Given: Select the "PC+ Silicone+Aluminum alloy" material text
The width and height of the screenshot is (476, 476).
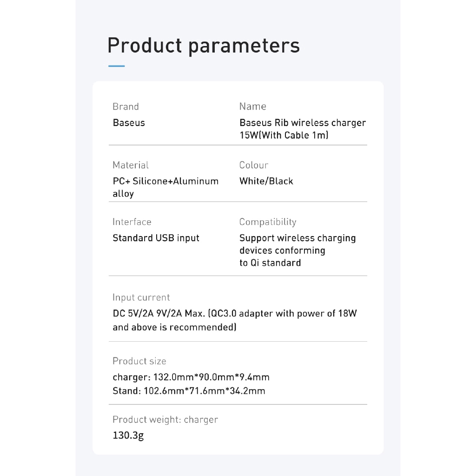Looking at the screenshot, I should tap(165, 187).
